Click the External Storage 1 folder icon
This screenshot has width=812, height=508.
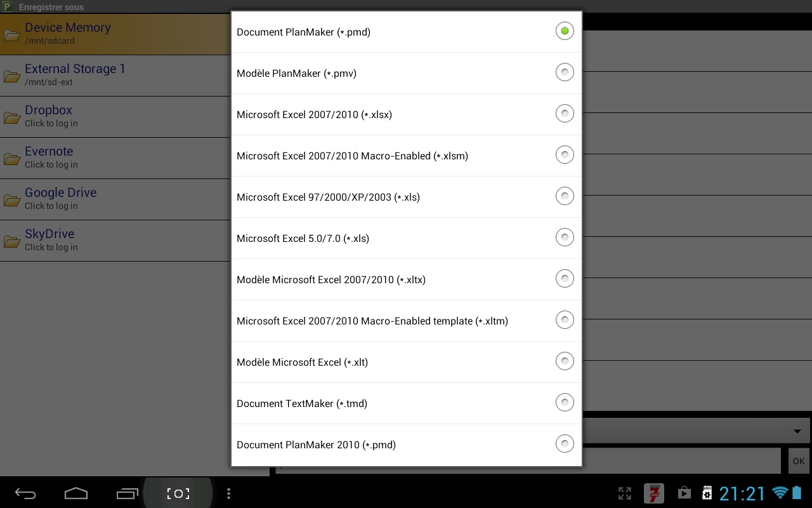(12, 77)
